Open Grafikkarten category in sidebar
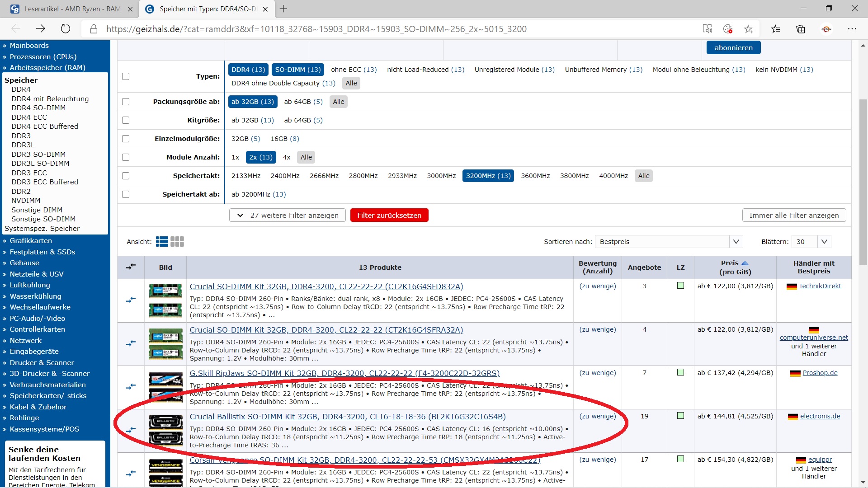 31,241
